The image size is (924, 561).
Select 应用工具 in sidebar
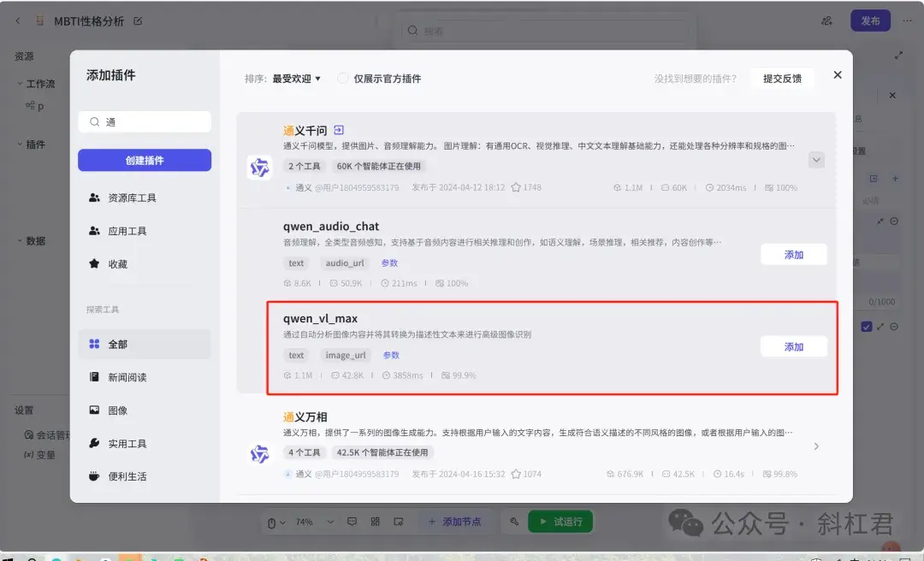click(x=145, y=230)
